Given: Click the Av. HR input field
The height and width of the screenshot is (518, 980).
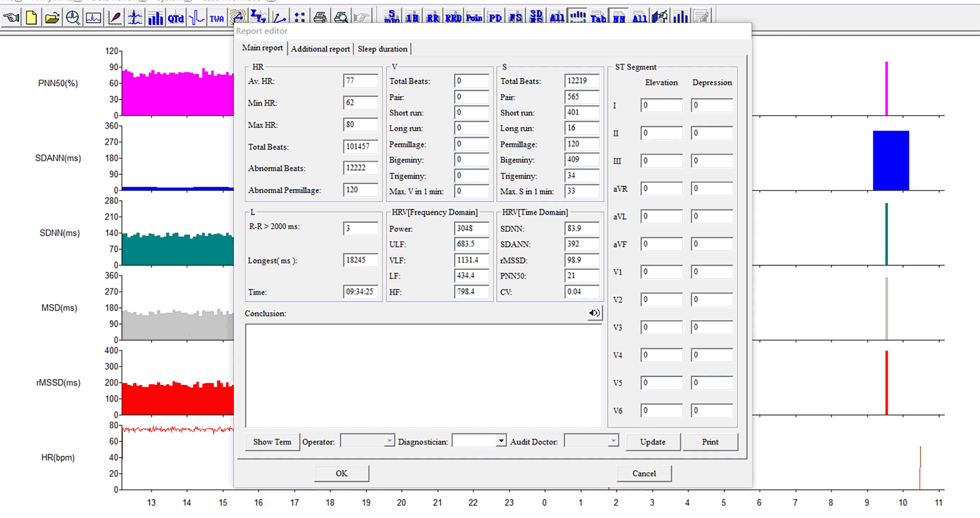Looking at the screenshot, I should [x=360, y=81].
